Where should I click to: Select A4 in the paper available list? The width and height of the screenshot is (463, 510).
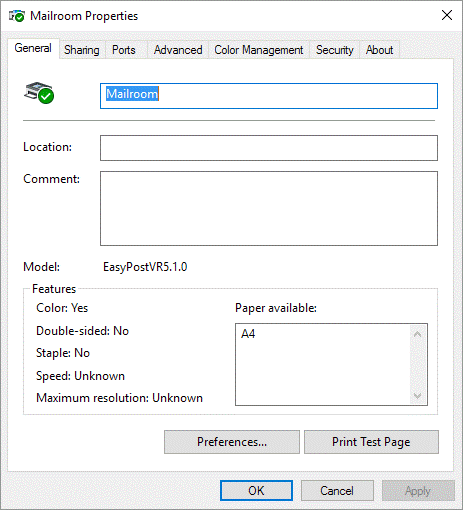click(248, 334)
